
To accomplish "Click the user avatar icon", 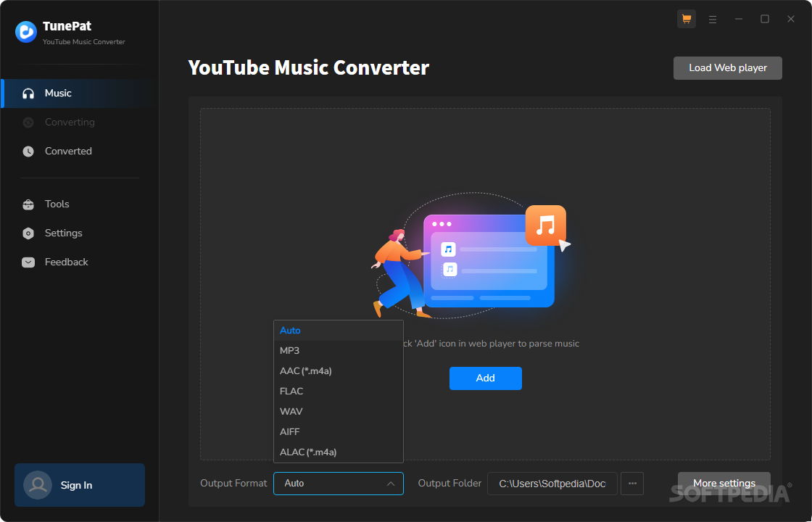I will tap(38, 485).
